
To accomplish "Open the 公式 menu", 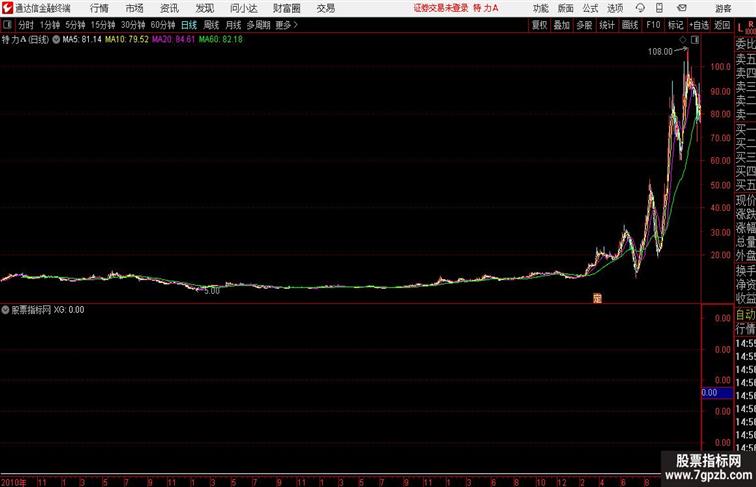I will click(590, 8).
